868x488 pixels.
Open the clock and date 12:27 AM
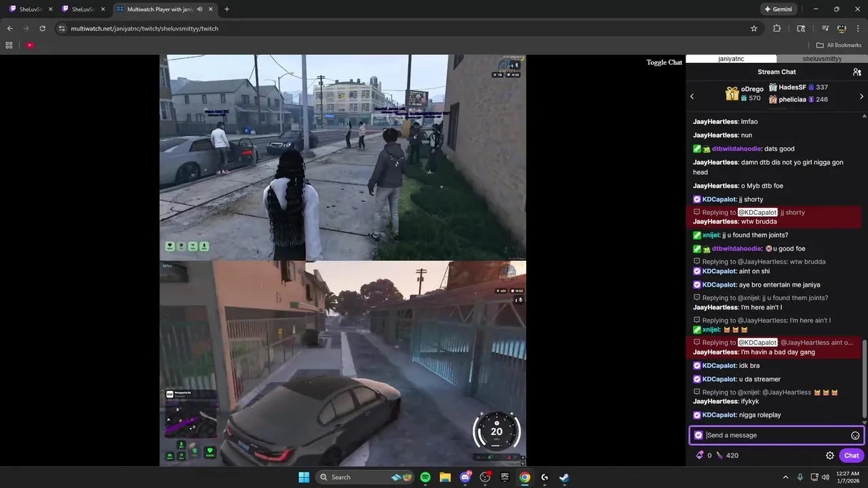(848, 477)
